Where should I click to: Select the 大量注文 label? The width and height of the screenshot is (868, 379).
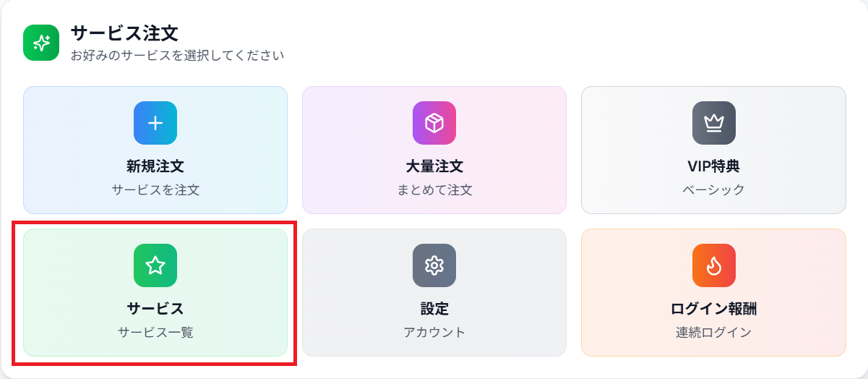(x=434, y=166)
